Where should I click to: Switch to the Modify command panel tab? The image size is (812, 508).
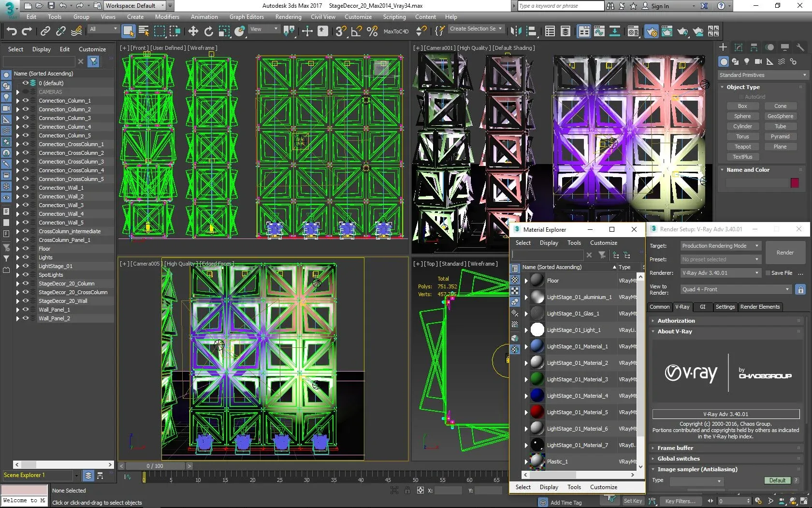[x=739, y=47]
